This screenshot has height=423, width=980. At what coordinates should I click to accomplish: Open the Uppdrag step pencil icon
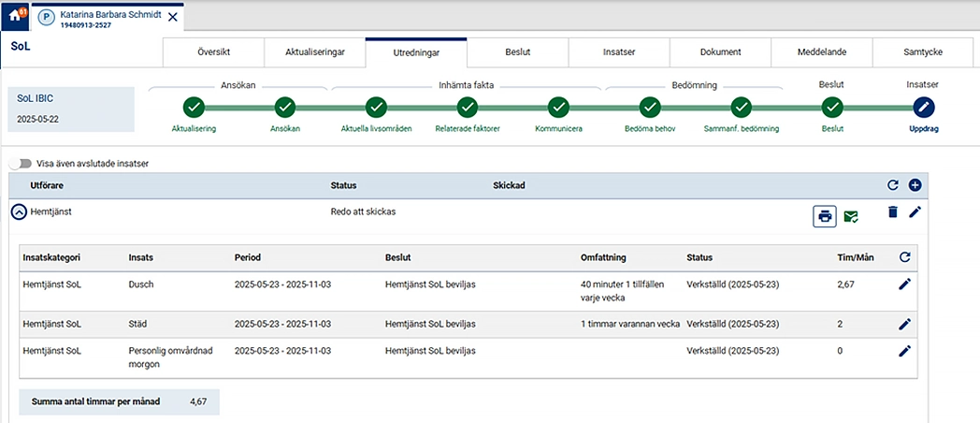(x=923, y=108)
